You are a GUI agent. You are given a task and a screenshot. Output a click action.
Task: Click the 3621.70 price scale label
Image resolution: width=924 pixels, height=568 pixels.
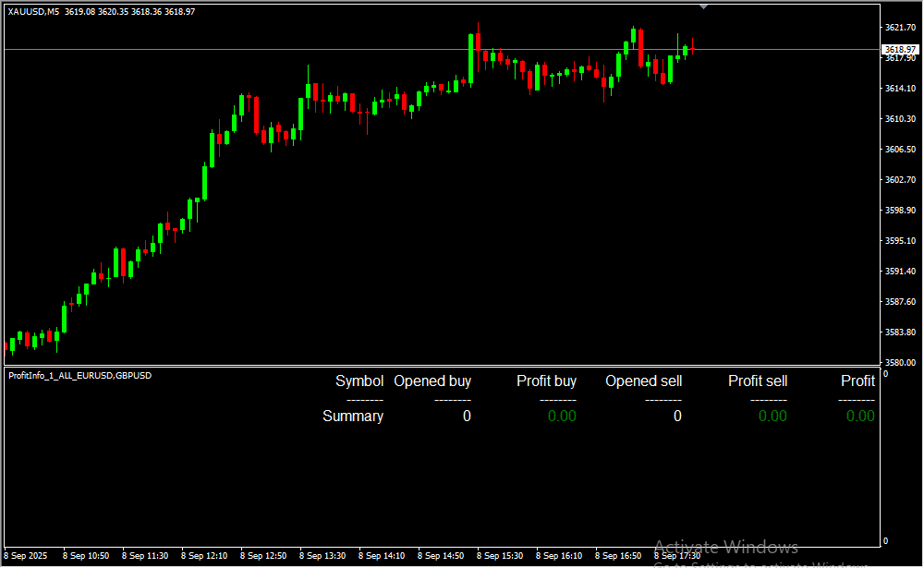(x=899, y=28)
